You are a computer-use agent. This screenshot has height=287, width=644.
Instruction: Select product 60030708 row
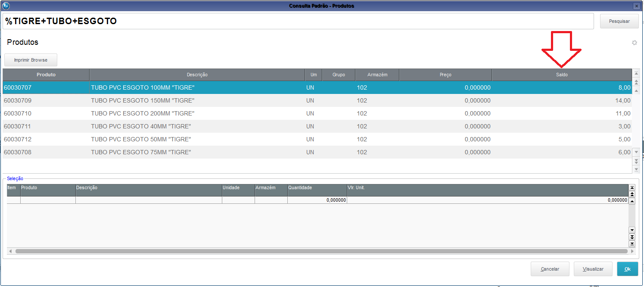click(18, 153)
